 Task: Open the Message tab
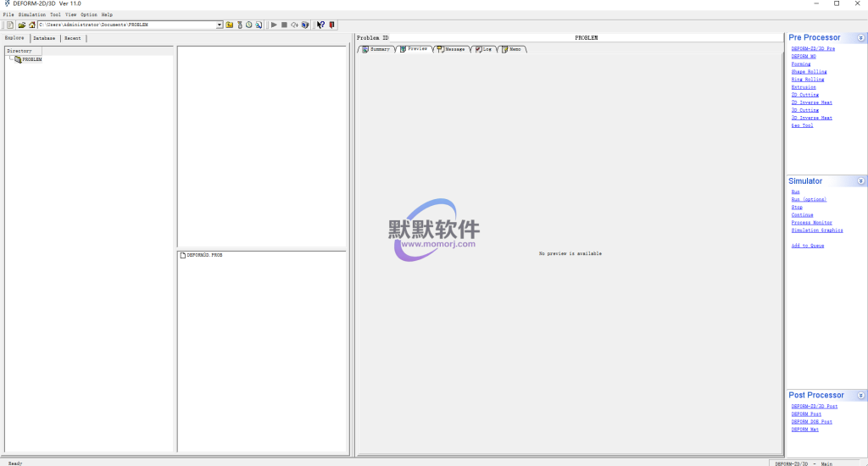[x=451, y=49]
